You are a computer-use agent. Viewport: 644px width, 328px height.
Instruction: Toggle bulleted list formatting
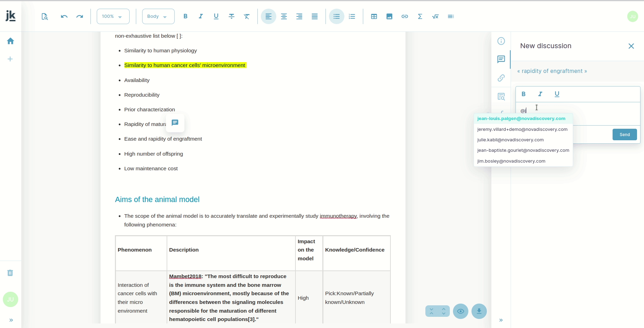coord(337,16)
